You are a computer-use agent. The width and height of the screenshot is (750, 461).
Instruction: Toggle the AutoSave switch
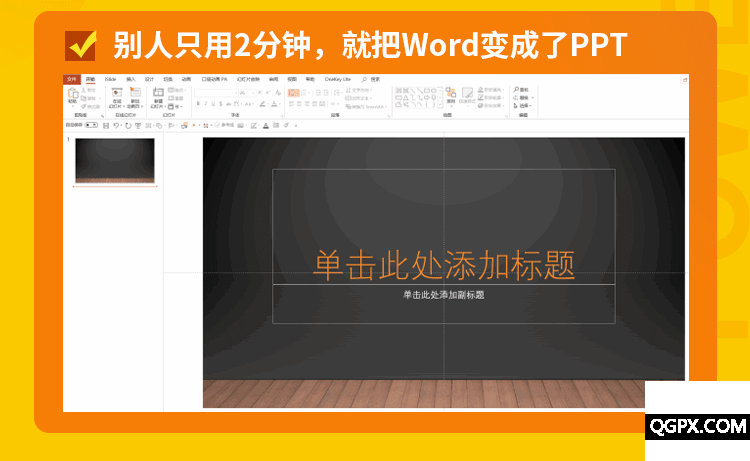[x=91, y=125]
